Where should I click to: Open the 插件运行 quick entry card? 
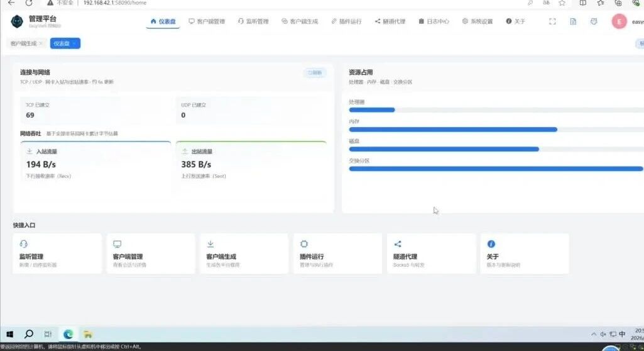coord(337,253)
